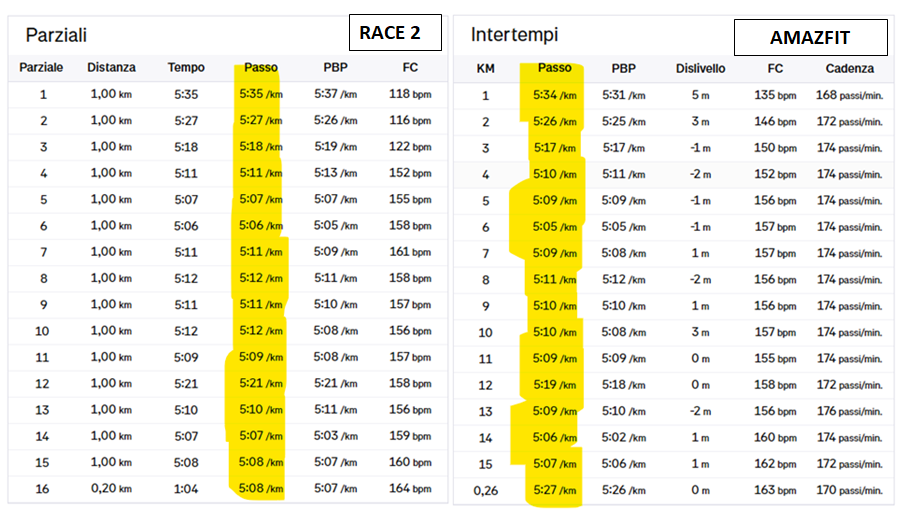This screenshot has height=514, width=902.
Task: Click the 0,20 km distance cell
Action: tap(110, 488)
